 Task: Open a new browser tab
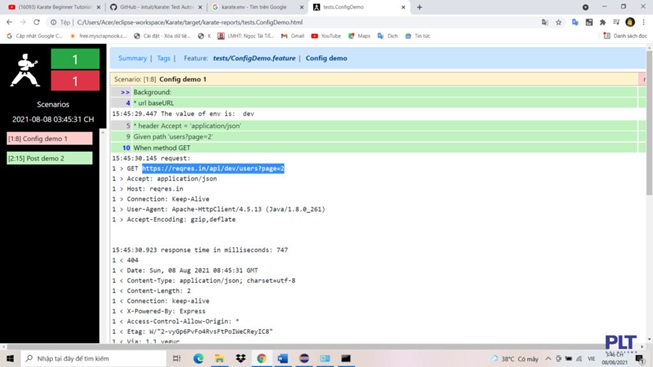point(419,7)
